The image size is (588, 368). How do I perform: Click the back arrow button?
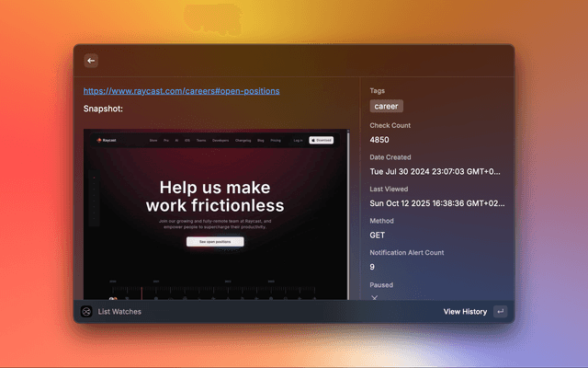91,61
